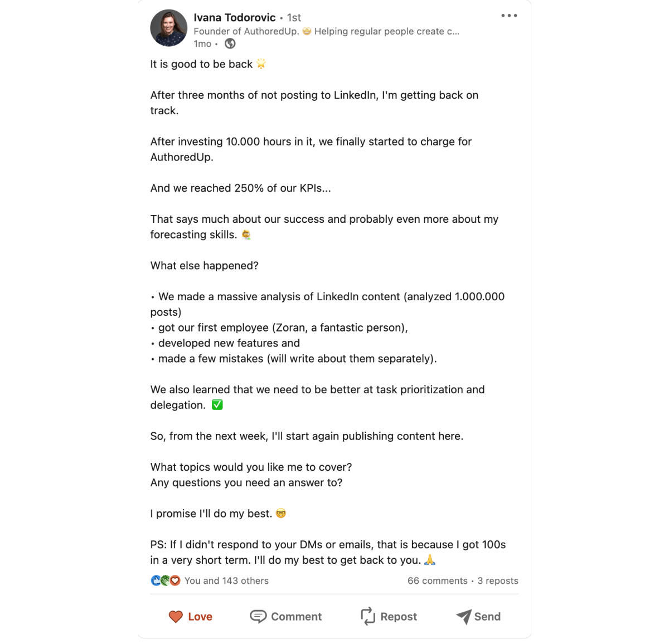The height and width of the screenshot is (644, 669).
Task: Open the post options three-dot menu
Action: pos(509,16)
